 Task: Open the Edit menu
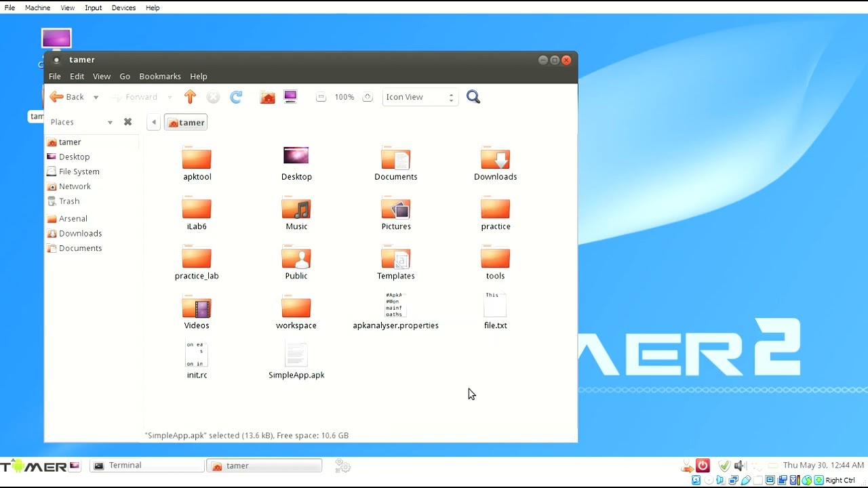click(x=77, y=77)
